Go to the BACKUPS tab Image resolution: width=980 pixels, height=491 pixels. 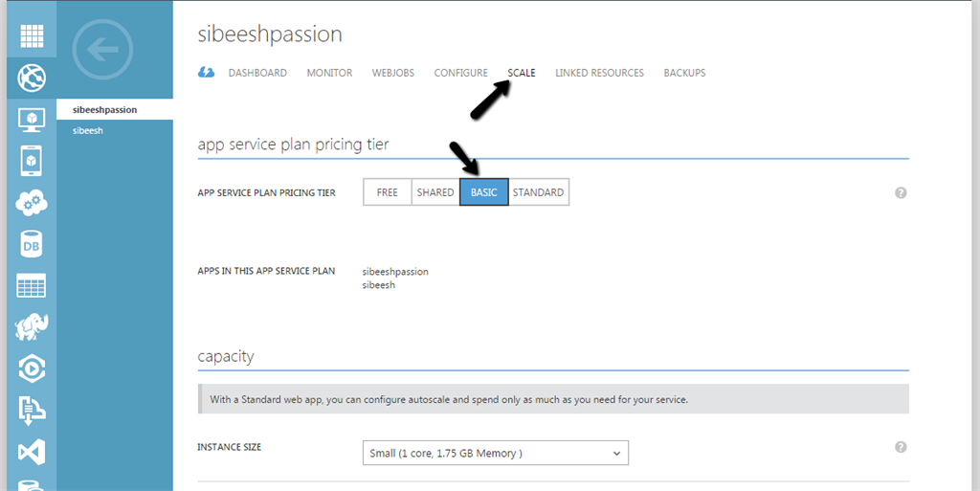(684, 73)
